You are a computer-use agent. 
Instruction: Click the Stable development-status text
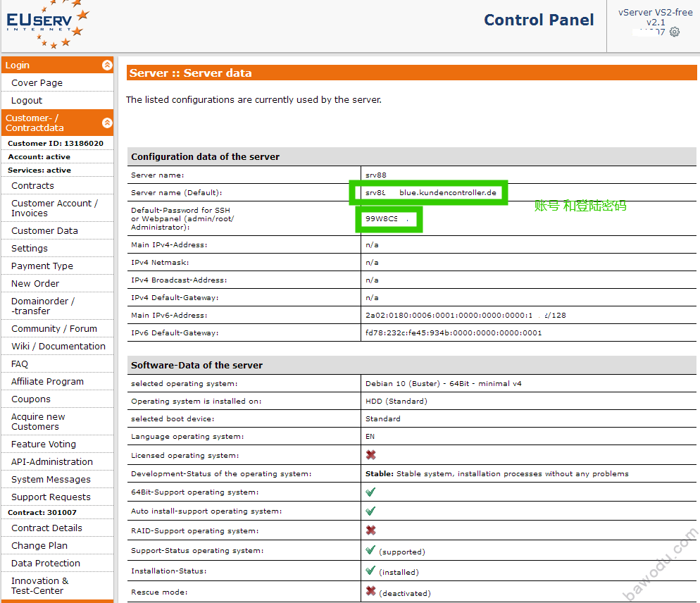pos(497,473)
